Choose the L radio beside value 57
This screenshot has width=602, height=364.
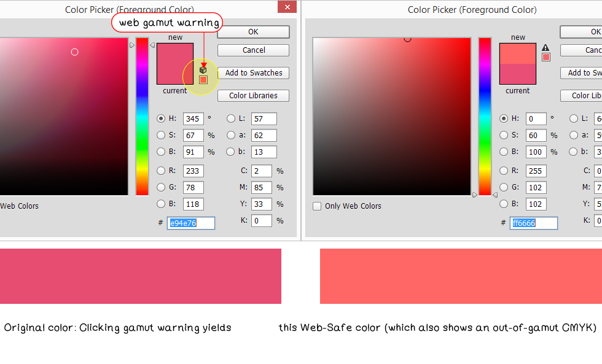pos(231,119)
